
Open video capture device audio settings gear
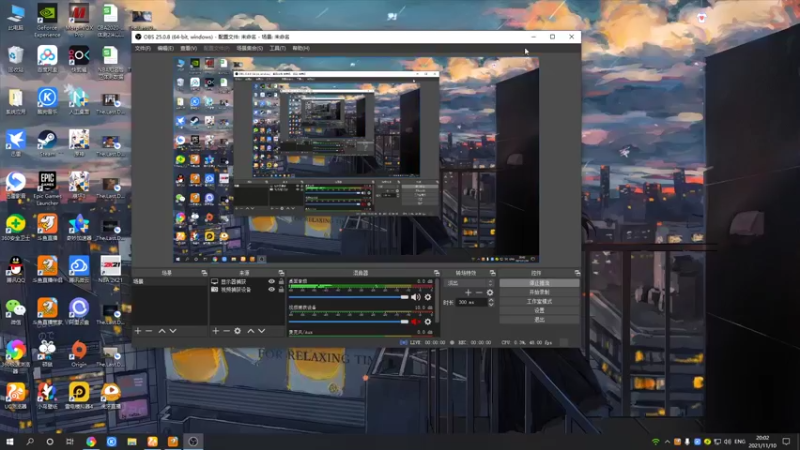click(x=428, y=322)
